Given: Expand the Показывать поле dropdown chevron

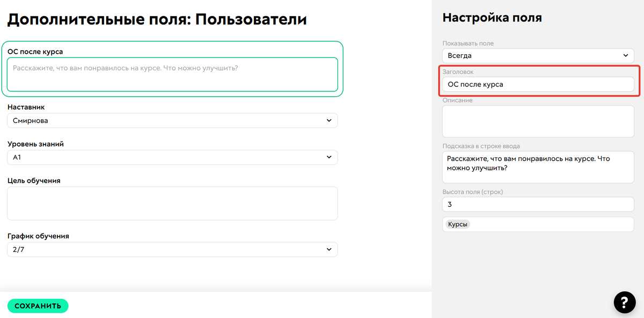Looking at the screenshot, I should tap(626, 55).
